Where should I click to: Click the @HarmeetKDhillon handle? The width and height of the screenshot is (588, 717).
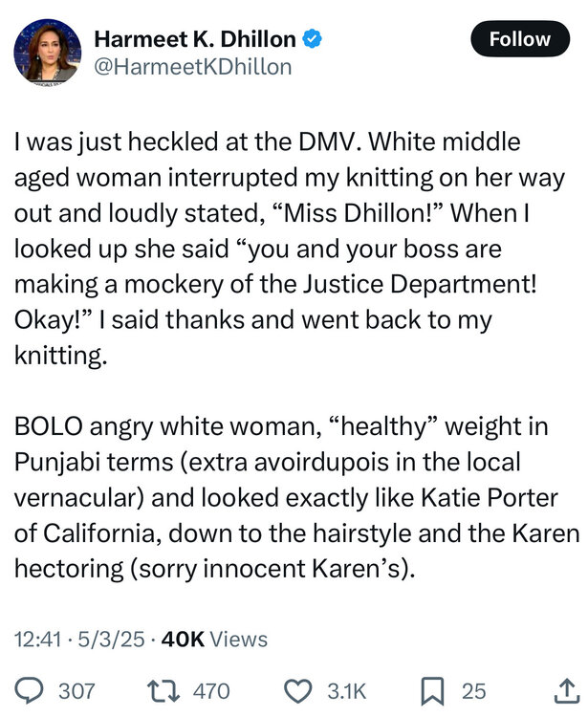pyautogui.click(x=192, y=66)
